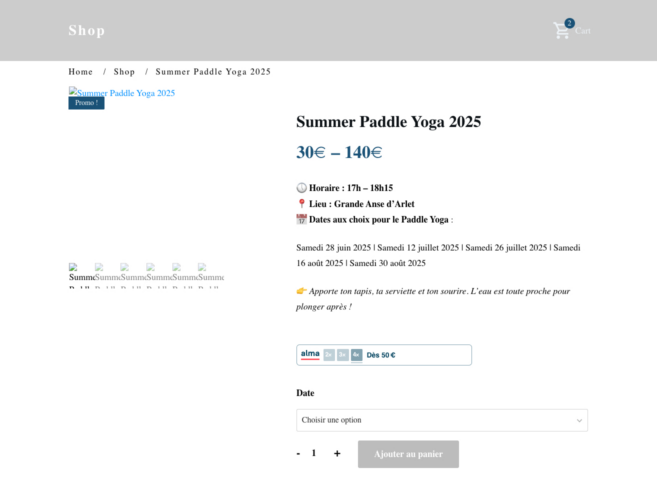The image size is (657, 500).
Task: Open the Cart link in header
Action: 582,31
